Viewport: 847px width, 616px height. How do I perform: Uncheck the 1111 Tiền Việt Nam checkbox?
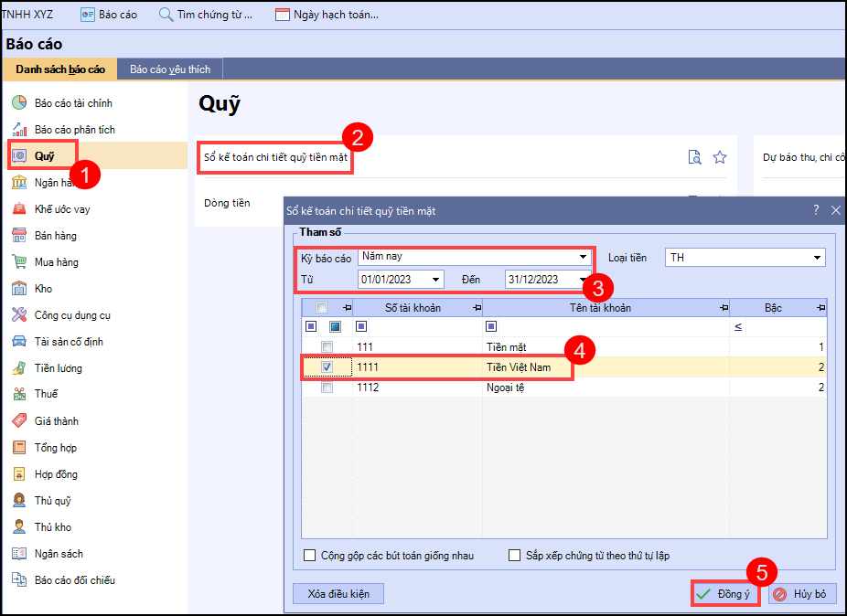pos(327,367)
